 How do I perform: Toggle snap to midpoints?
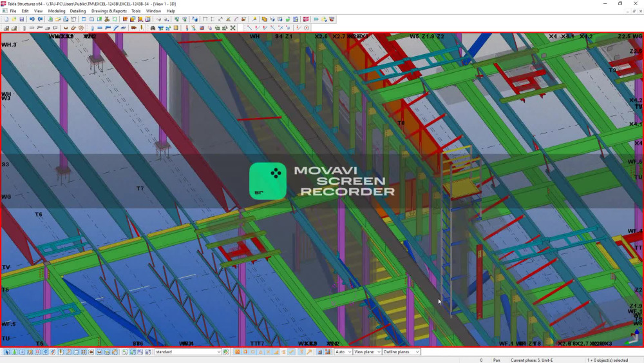click(x=260, y=352)
